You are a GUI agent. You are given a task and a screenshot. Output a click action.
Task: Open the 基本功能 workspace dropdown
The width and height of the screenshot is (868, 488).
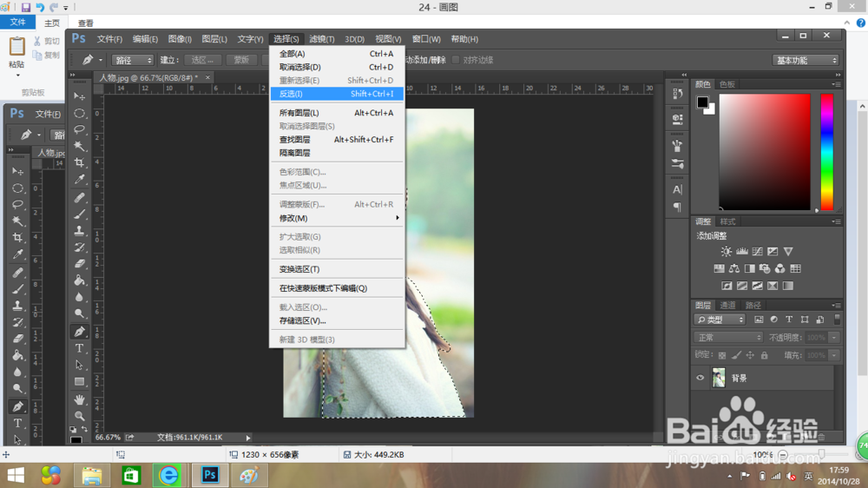806,60
